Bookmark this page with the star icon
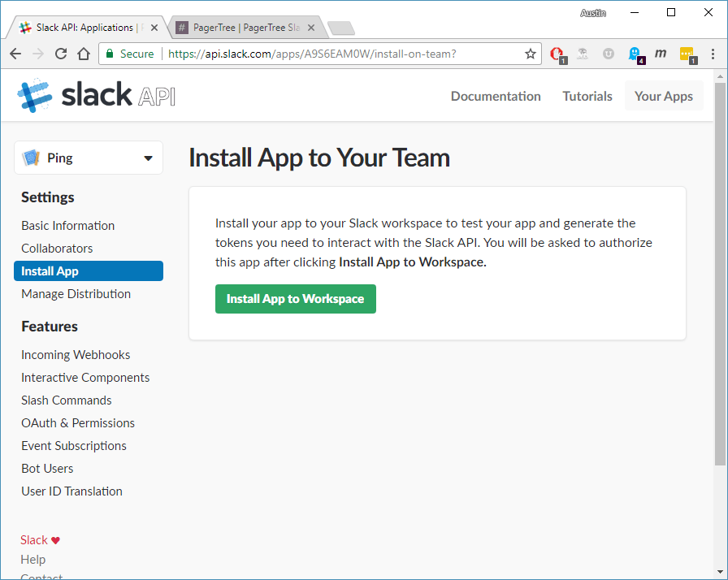 click(x=531, y=54)
